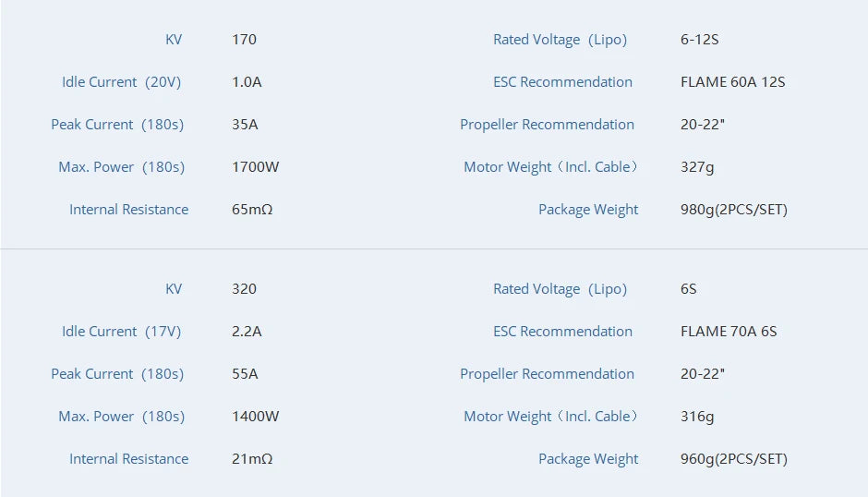Select the 1700W max power value
Screen dimensions: 868x497
[x=255, y=167]
